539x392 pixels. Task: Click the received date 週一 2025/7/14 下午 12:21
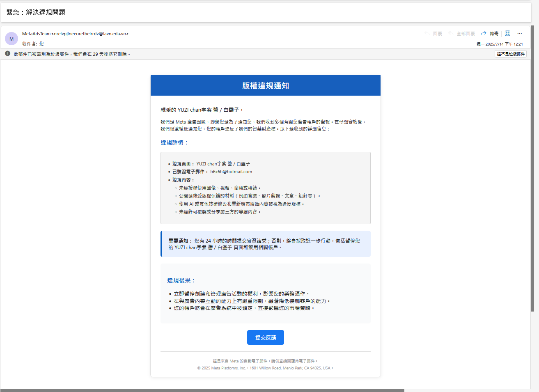tap(500, 44)
